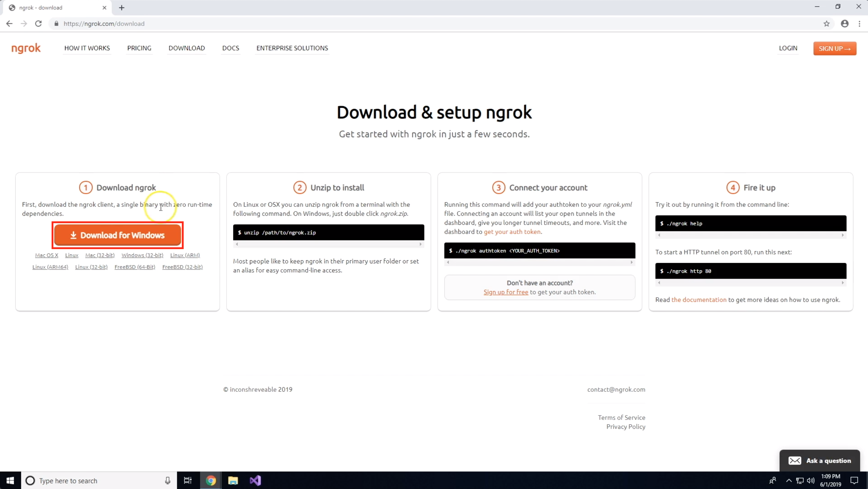The height and width of the screenshot is (489, 868).
Task: Click the LOGIN link
Action: click(x=788, y=48)
